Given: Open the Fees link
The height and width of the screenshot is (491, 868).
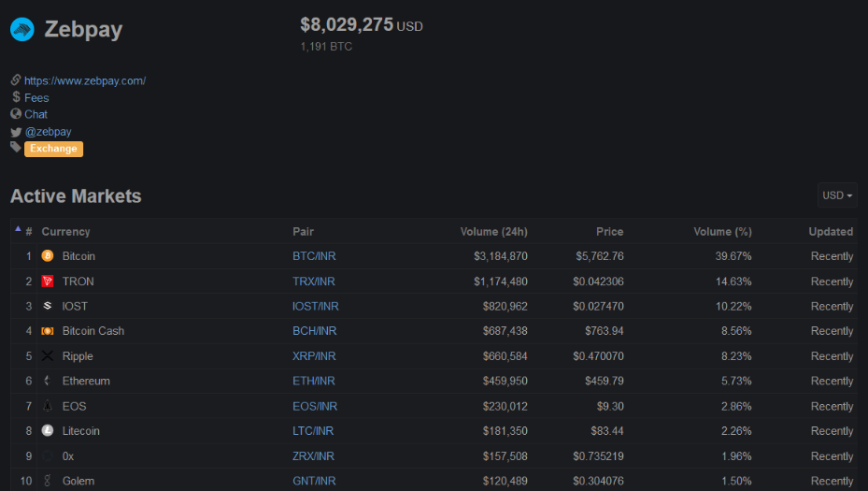Looking at the screenshot, I should (x=36, y=98).
